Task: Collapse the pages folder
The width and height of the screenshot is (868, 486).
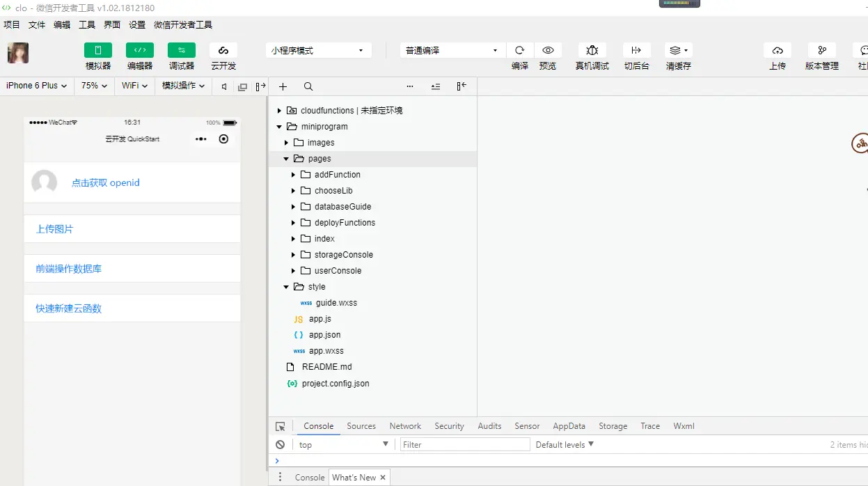Action: (286, 159)
